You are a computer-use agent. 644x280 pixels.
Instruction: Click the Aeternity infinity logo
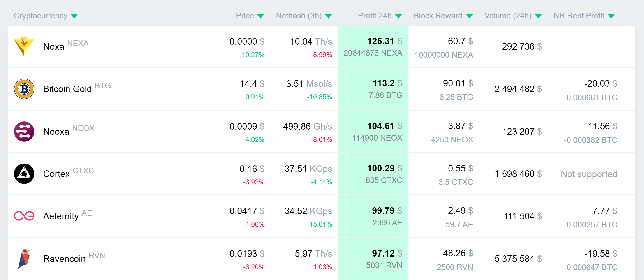coord(24,215)
